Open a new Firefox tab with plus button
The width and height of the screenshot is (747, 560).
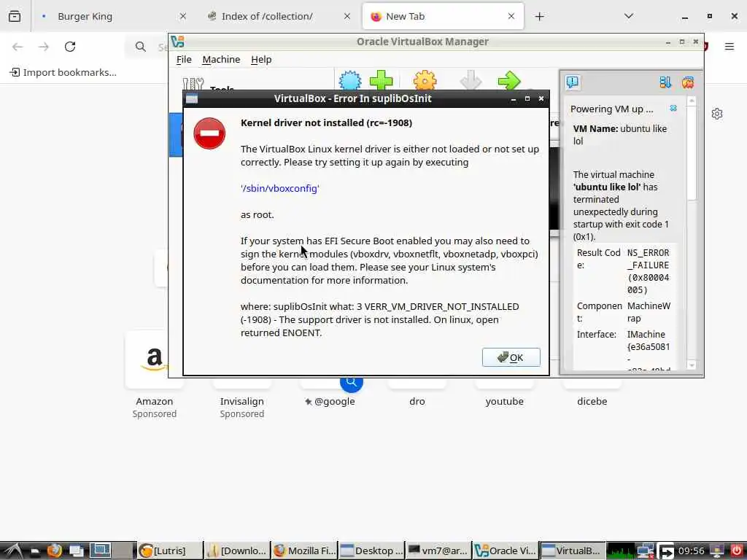point(539,17)
